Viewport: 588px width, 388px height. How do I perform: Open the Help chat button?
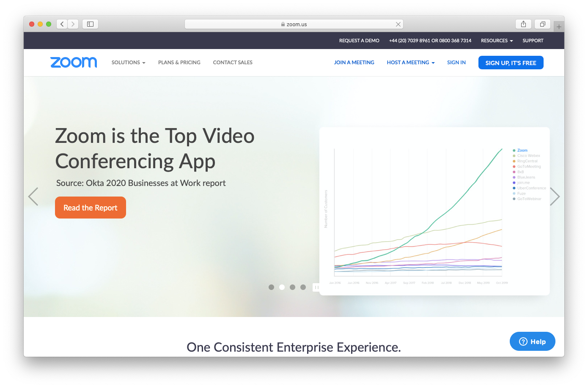(533, 342)
